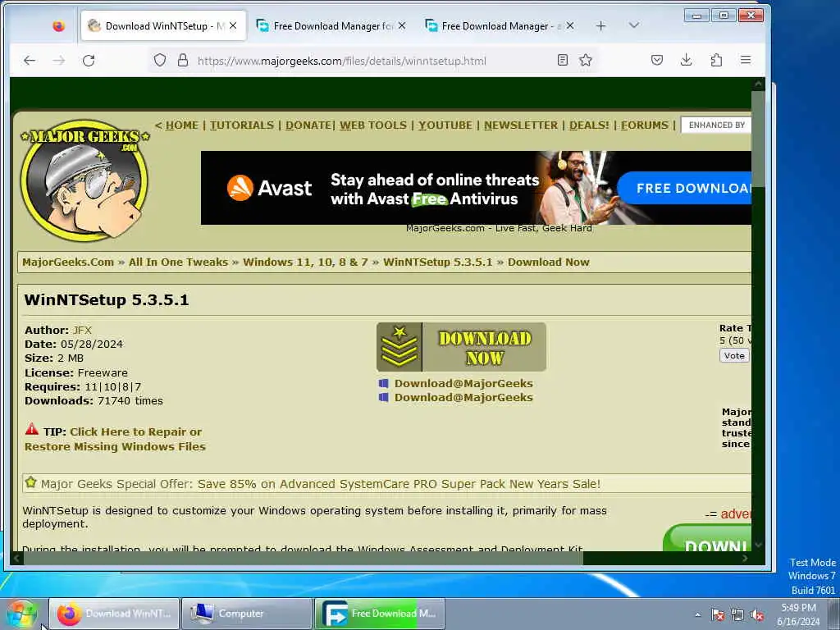This screenshot has width=840, height=630.
Task: Click the Action Center flag tray icon
Action: pos(718,615)
